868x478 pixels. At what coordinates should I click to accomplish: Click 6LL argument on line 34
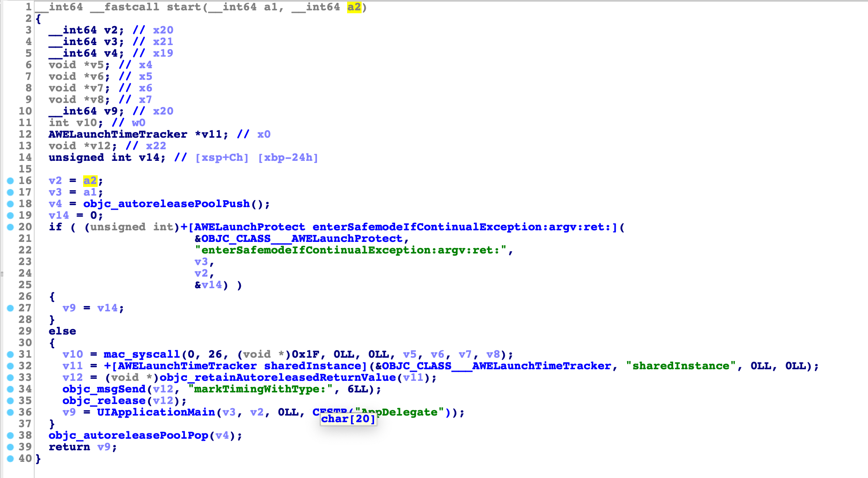pyautogui.click(x=357, y=389)
